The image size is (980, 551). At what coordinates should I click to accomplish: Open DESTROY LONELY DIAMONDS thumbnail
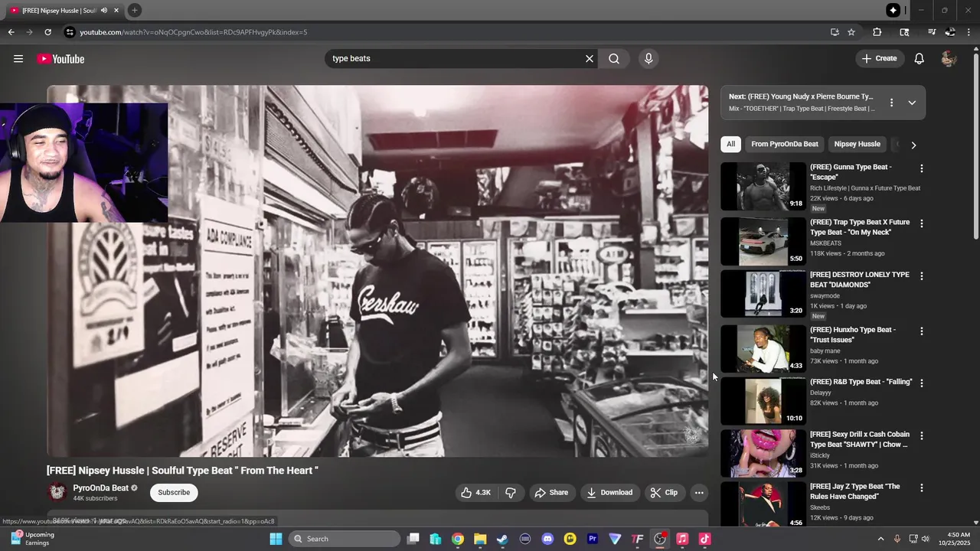pos(763,293)
